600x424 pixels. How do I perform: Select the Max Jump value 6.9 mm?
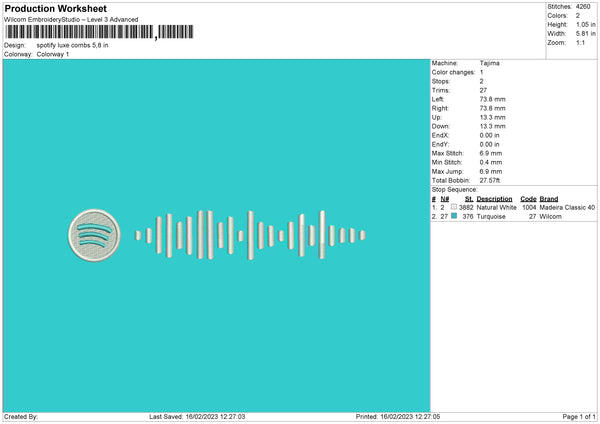[x=491, y=171]
